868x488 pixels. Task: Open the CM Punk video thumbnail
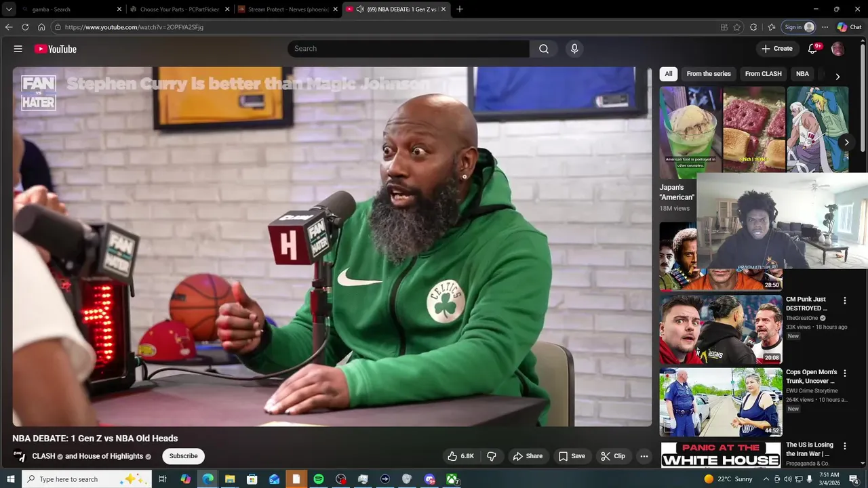[721, 329]
